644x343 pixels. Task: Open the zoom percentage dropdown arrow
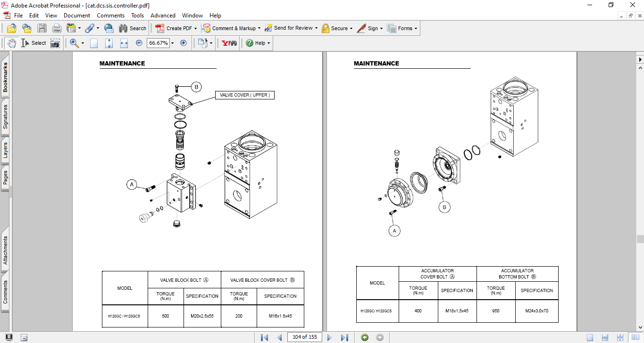[x=173, y=43]
